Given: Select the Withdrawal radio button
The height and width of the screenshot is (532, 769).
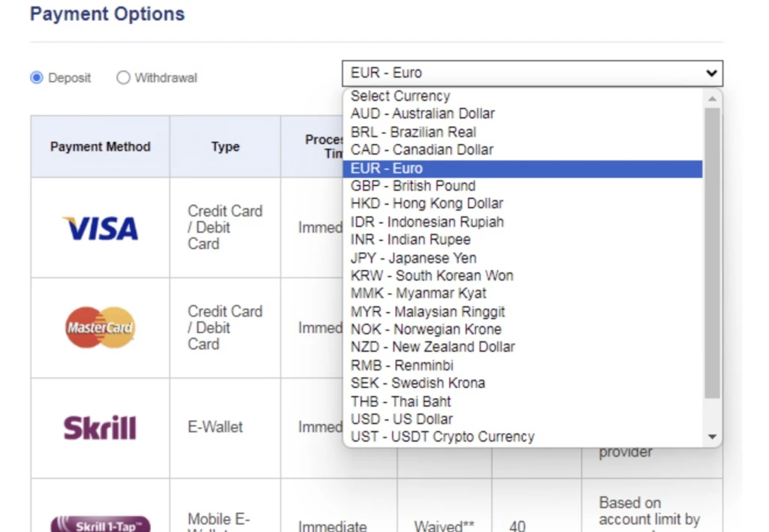Looking at the screenshot, I should pos(123,78).
